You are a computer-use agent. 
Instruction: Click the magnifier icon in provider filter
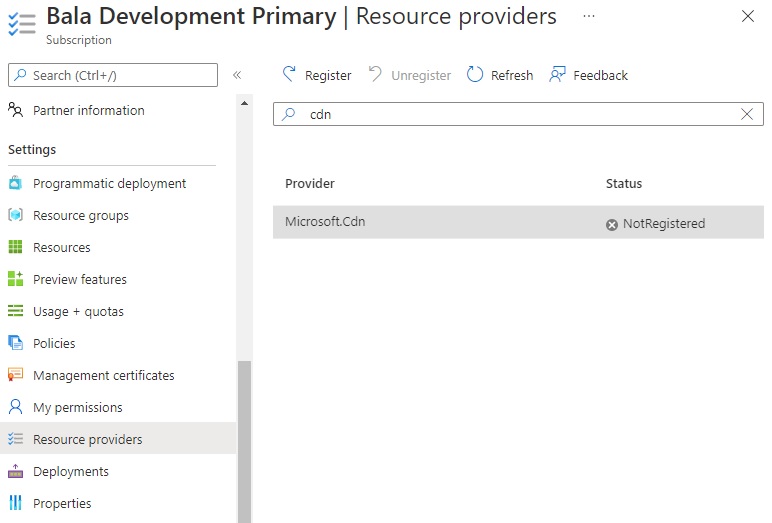click(289, 114)
